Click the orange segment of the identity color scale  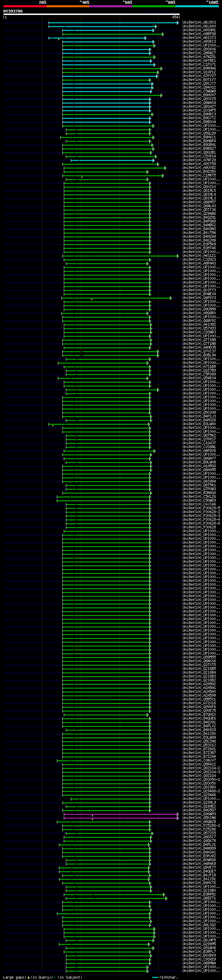(68, 6)
